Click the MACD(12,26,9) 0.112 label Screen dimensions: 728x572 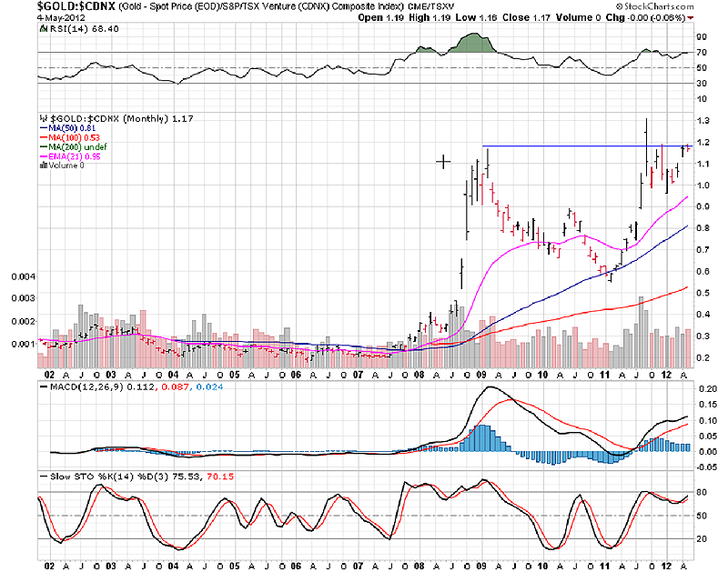click(97, 386)
